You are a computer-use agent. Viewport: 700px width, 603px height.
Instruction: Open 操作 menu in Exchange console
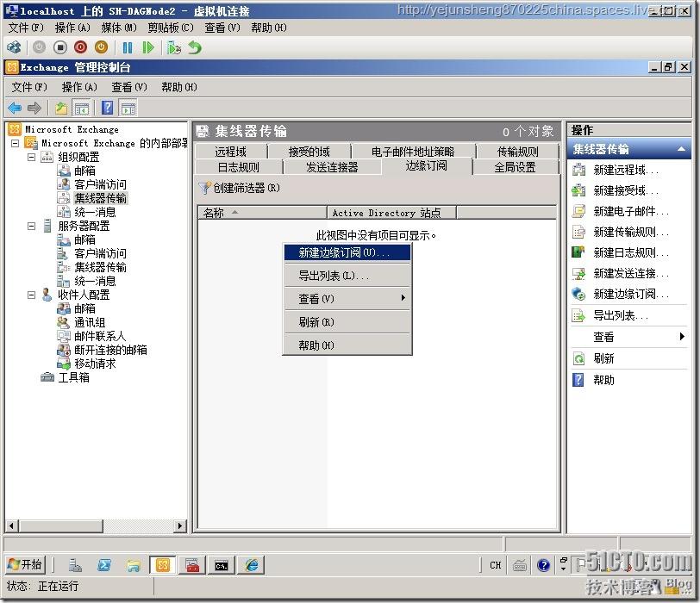click(x=79, y=87)
